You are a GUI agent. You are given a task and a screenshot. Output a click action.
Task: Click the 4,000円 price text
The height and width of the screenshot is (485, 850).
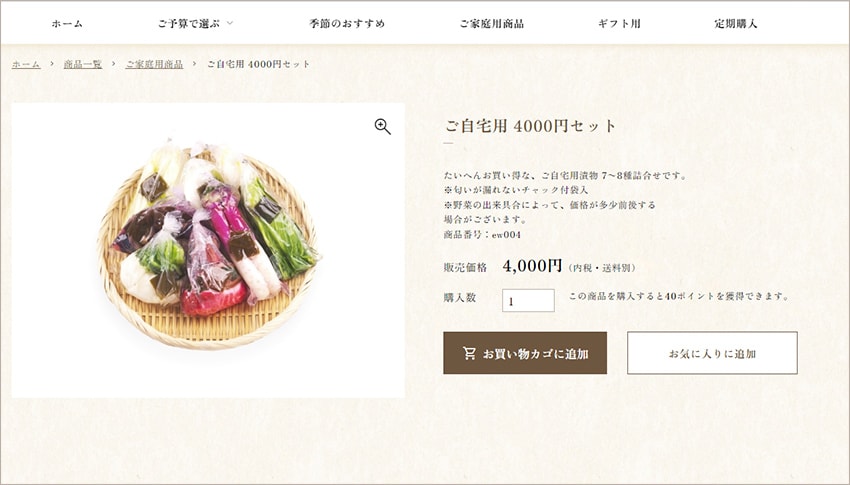pyautogui.click(x=532, y=266)
